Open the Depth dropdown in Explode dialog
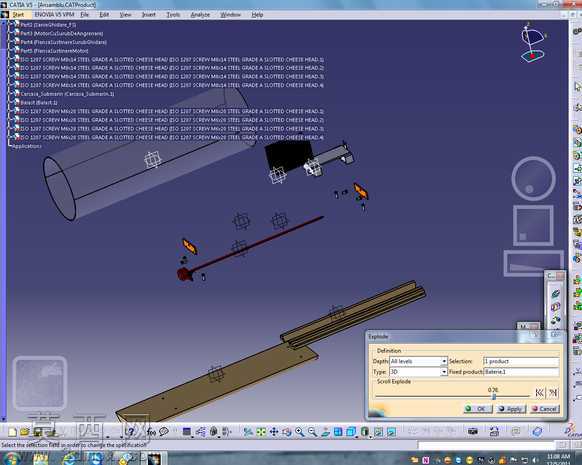 [x=444, y=361]
